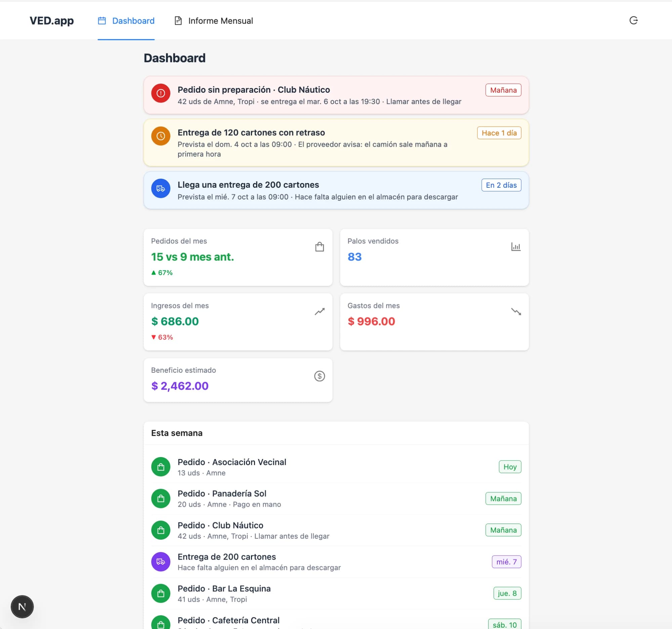Click the $ 686.00 income value

(x=175, y=322)
